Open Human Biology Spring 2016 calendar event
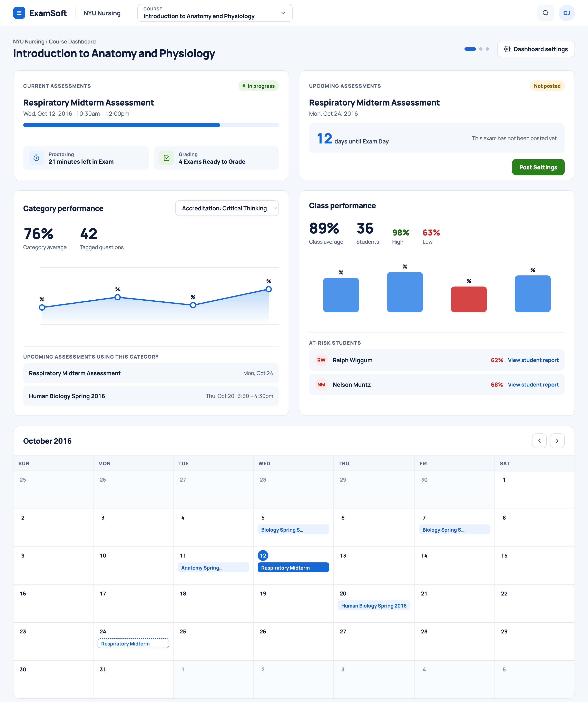Screen dimensions: 588x702 [x=374, y=605]
